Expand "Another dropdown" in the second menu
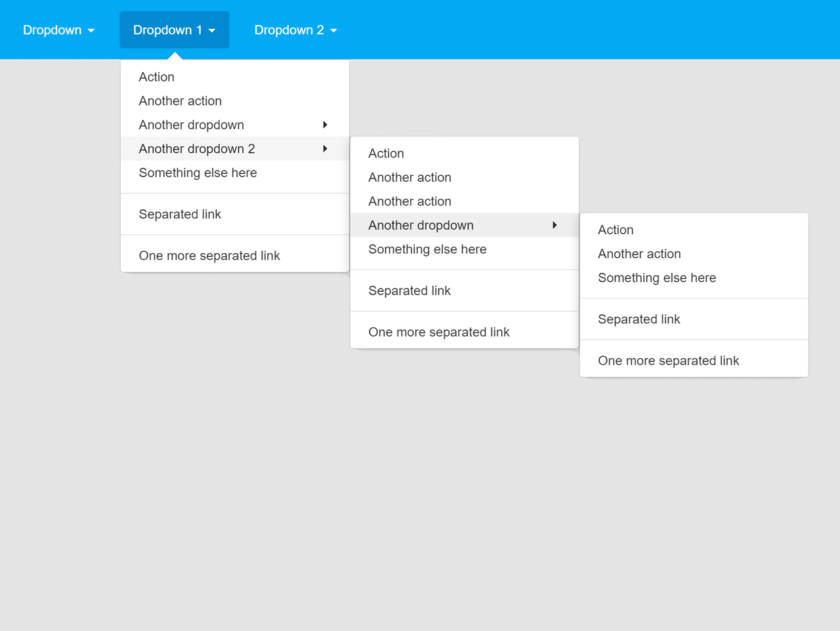The image size is (840, 631). pyautogui.click(x=421, y=225)
